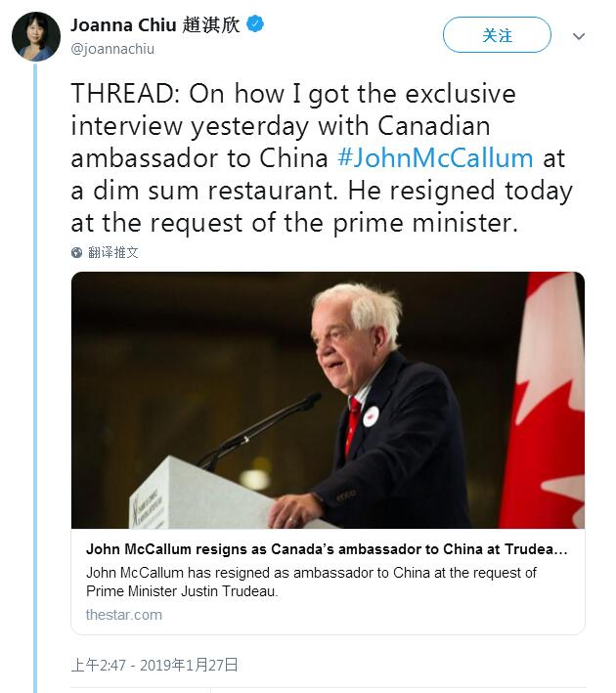This screenshot has height=693, width=616.
Task: Expand the tweet options chevron menu
Action: [579, 36]
